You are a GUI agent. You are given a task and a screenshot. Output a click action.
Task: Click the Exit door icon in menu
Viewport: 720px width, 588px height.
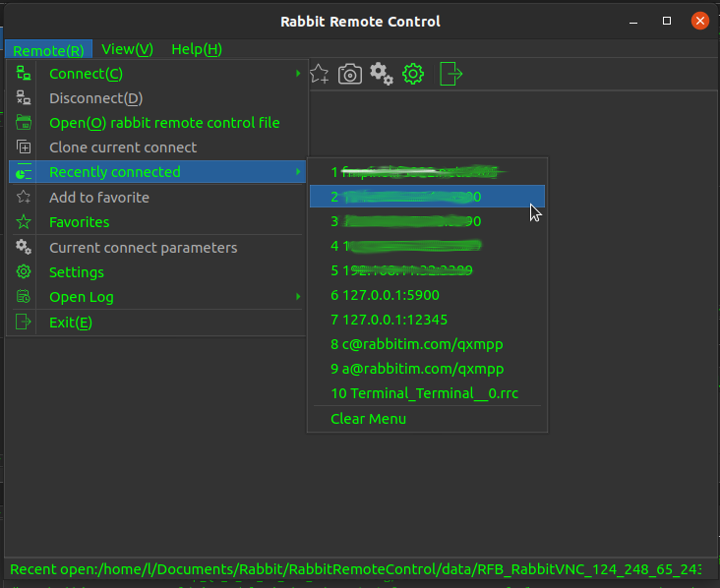(24, 322)
